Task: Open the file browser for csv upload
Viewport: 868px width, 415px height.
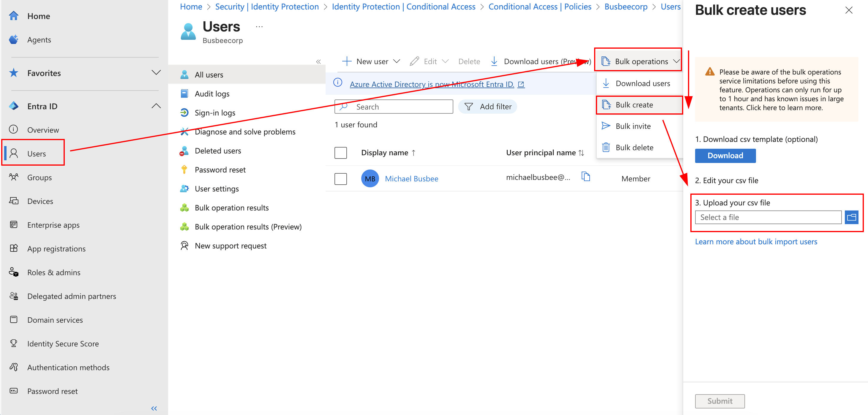Action: pos(851,217)
